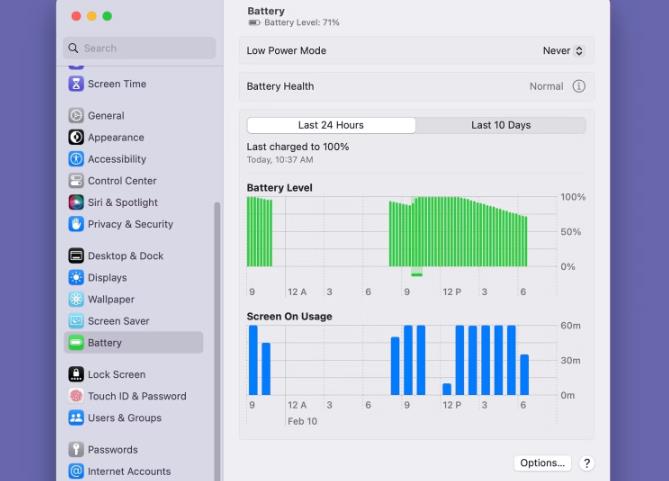
Task: Click the Internet Accounts @ icon
Action: click(x=76, y=471)
